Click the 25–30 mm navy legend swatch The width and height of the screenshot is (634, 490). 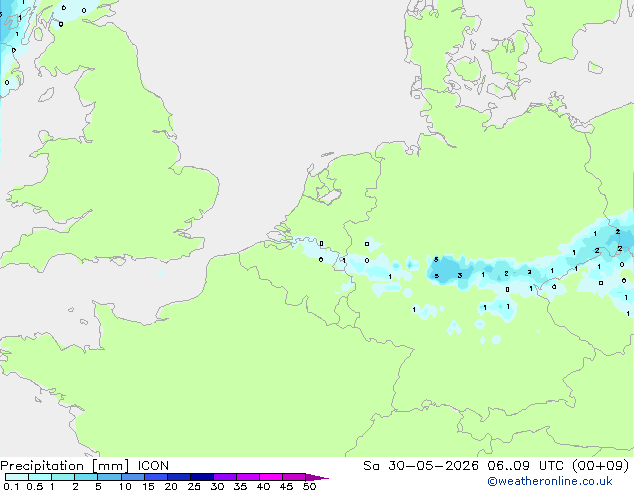tap(202, 477)
